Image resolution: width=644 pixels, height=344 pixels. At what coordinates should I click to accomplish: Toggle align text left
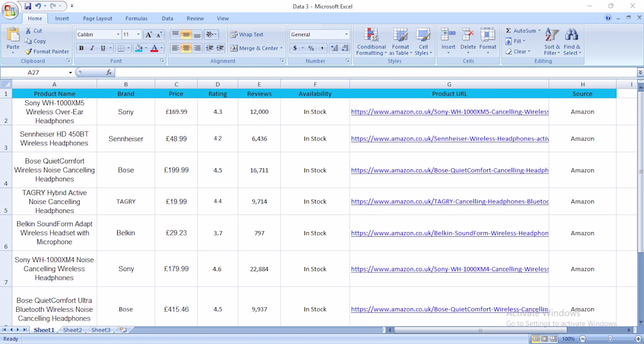pos(176,48)
